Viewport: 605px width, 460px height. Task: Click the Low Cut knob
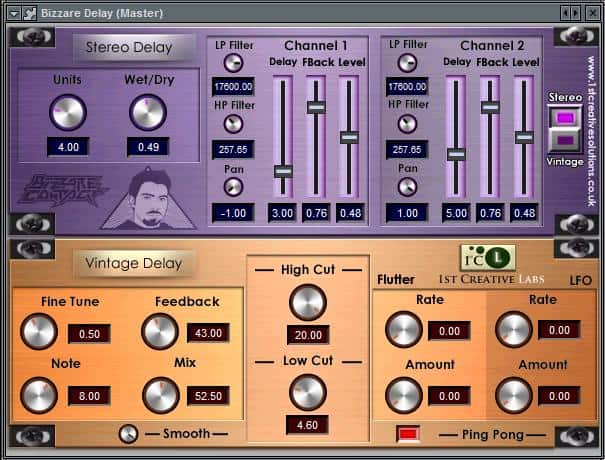pos(308,392)
